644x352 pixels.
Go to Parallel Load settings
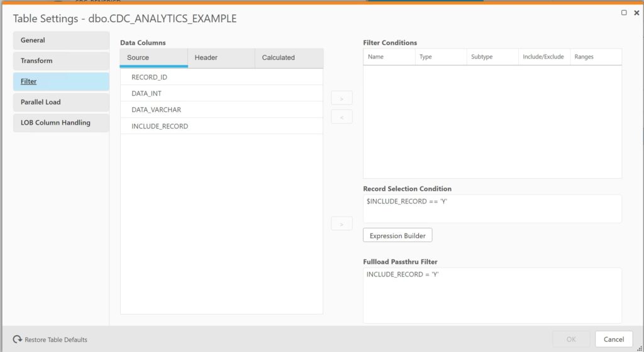[x=61, y=102]
